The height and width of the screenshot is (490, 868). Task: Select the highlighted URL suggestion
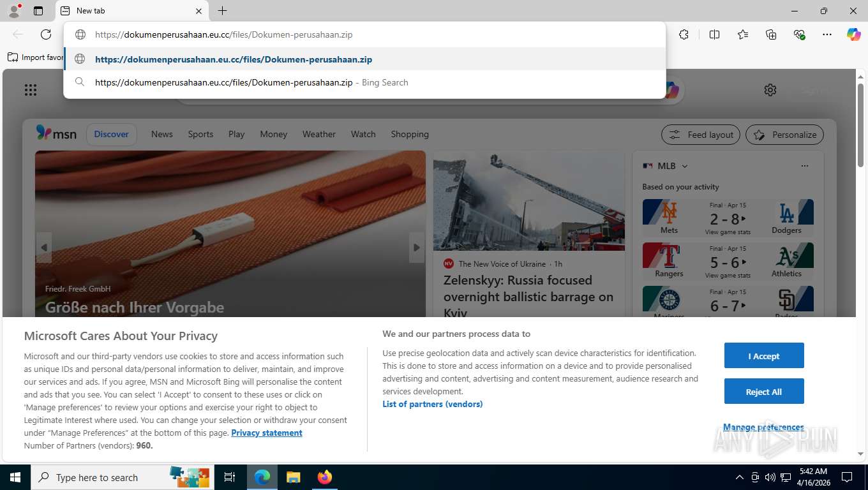pyautogui.click(x=364, y=59)
